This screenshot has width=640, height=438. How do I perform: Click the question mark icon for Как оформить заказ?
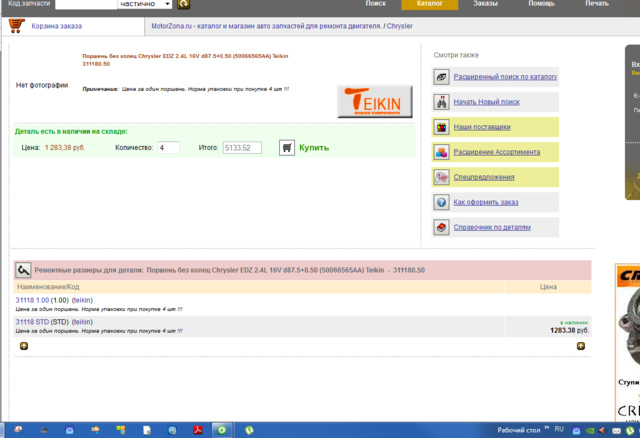pyautogui.click(x=441, y=202)
